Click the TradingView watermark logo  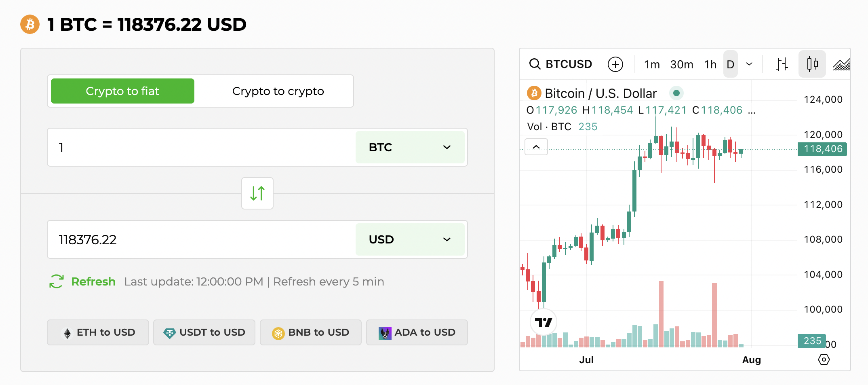[x=544, y=322]
